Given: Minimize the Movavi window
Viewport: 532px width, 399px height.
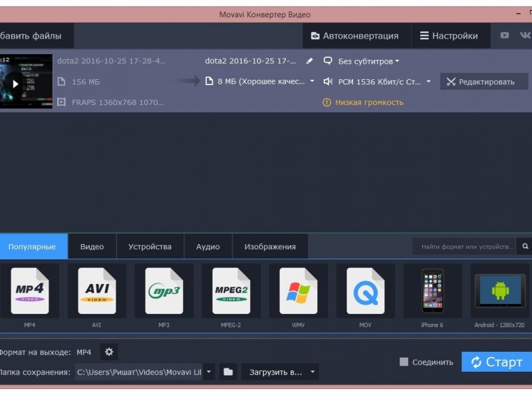Looking at the screenshot, I should [x=518, y=14].
